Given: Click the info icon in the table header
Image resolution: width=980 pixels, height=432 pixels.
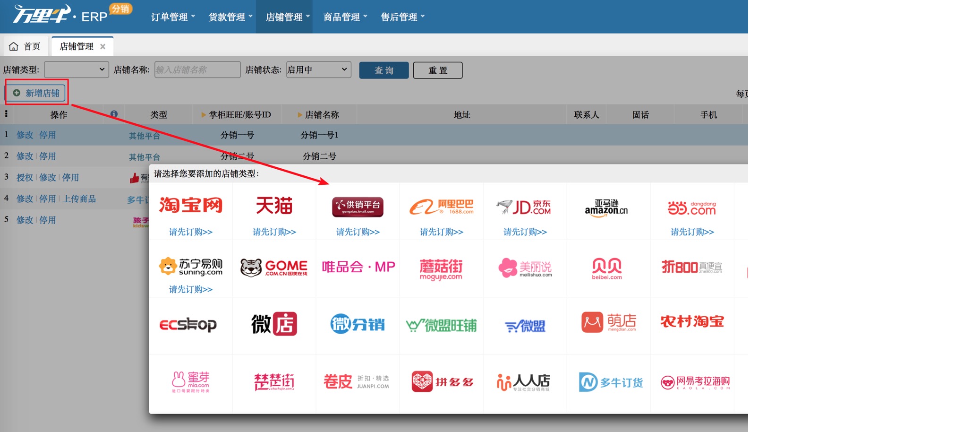Looking at the screenshot, I should pos(114,114).
